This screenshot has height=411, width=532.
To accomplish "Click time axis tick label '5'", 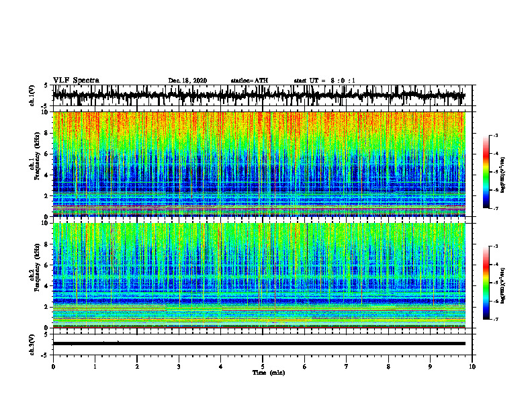I will pos(263,367).
